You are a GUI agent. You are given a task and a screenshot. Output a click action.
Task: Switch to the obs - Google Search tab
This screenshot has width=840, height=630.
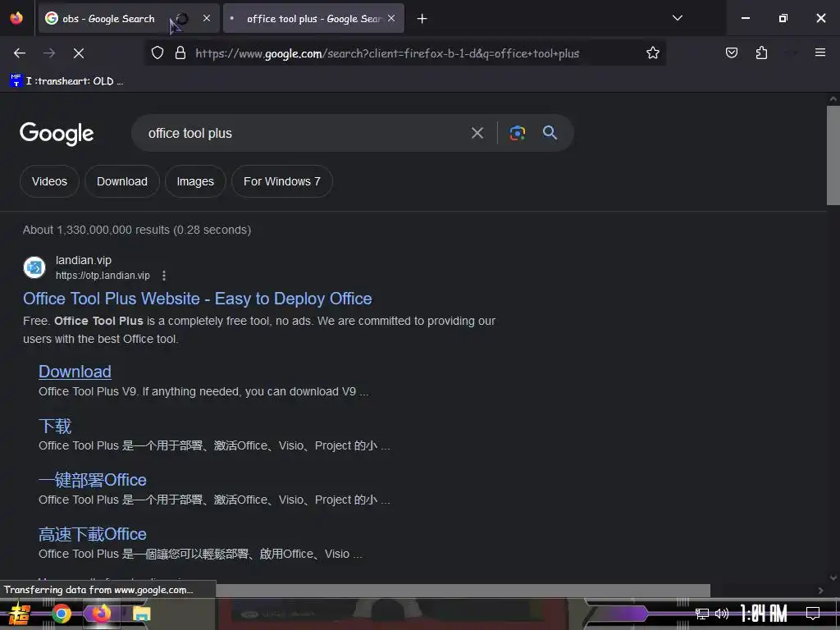pos(129,18)
